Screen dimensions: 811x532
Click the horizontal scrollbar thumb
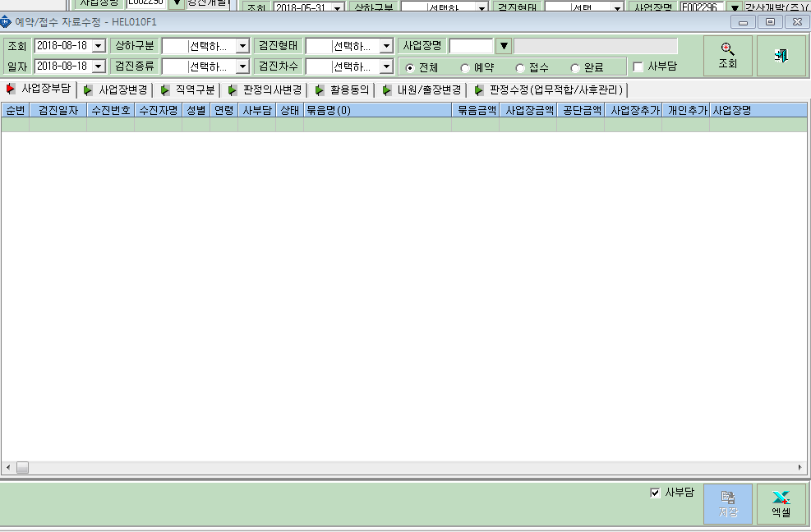point(22,467)
